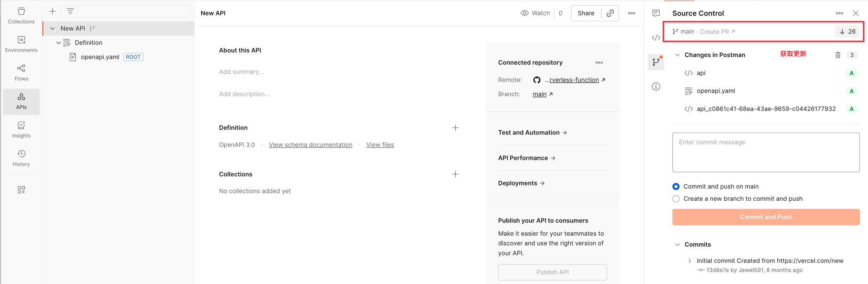Expand the Initial commit entry
The image size is (868, 284).
click(x=690, y=261)
